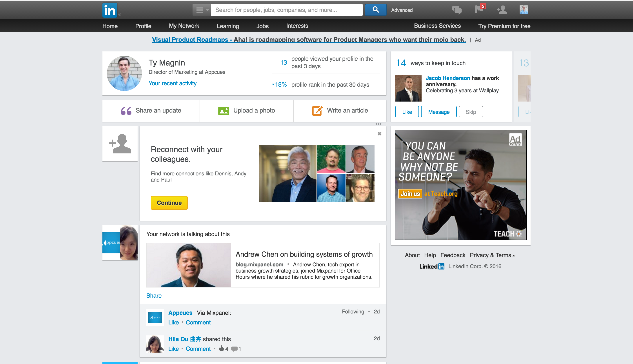This screenshot has width=633, height=364.
Task: Click the Ad Council badge on ad
Action: (x=515, y=140)
